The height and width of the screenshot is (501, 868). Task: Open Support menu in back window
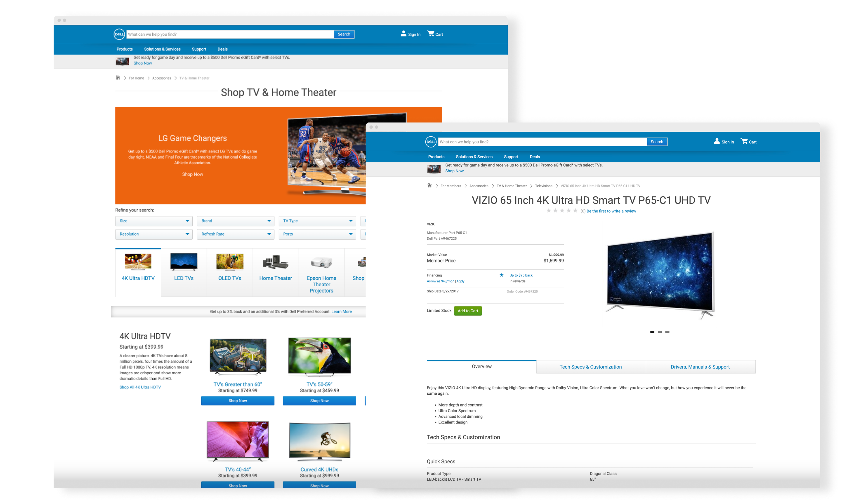click(x=199, y=49)
